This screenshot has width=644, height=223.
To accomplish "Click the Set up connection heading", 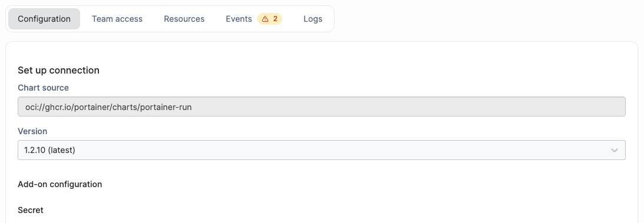I will [x=59, y=70].
